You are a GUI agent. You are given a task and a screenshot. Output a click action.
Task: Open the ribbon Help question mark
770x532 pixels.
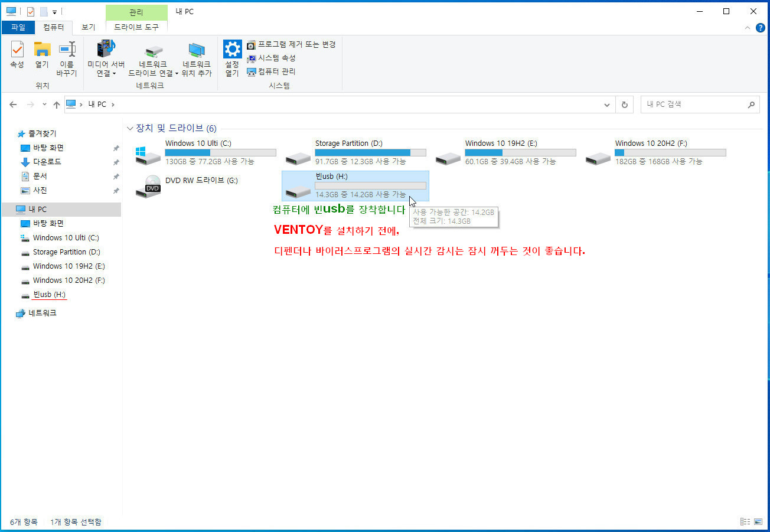coord(760,27)
